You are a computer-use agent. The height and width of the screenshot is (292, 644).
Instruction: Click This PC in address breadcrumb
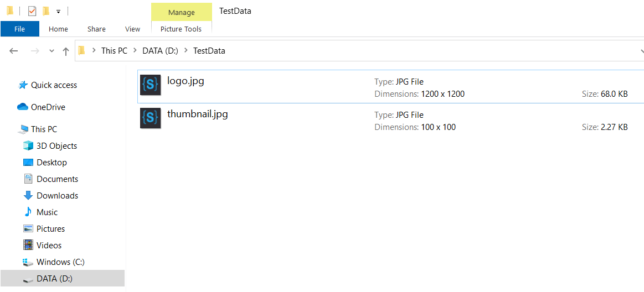115,51
